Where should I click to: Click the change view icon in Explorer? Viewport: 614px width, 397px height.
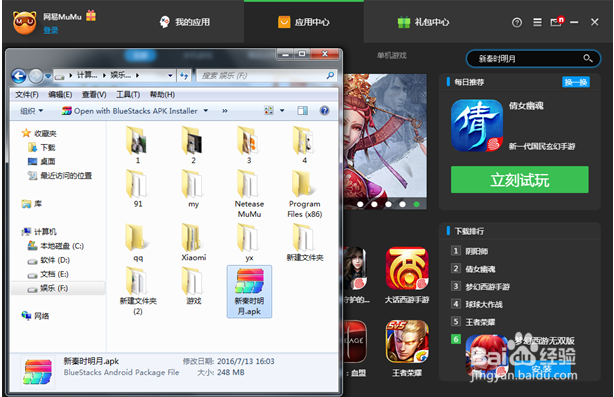tap(269, 110)
